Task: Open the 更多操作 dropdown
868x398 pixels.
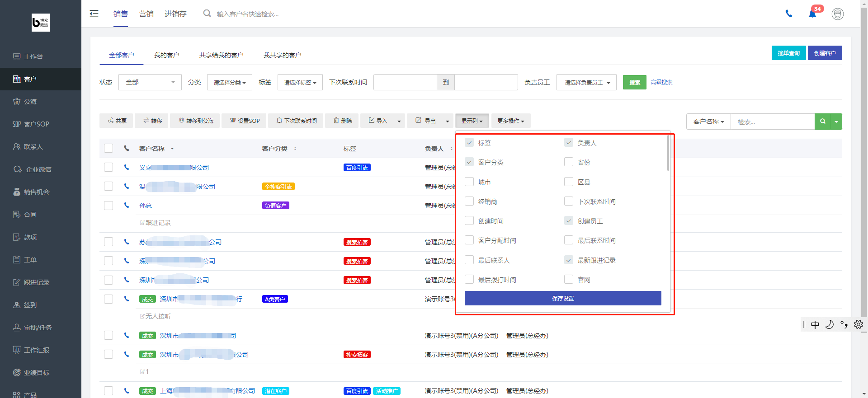Action: pyautogui.click(x=511, y=121)
